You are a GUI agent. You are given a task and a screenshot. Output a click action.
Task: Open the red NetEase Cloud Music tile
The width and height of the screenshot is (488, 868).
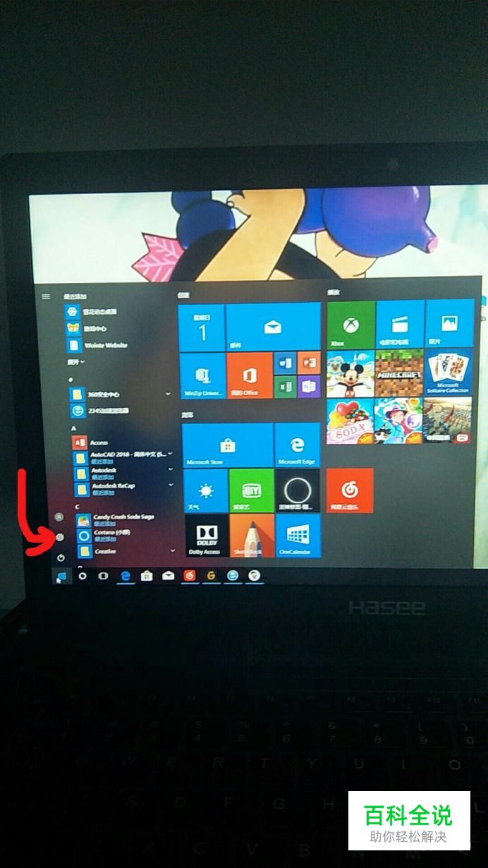click(350, 490)
